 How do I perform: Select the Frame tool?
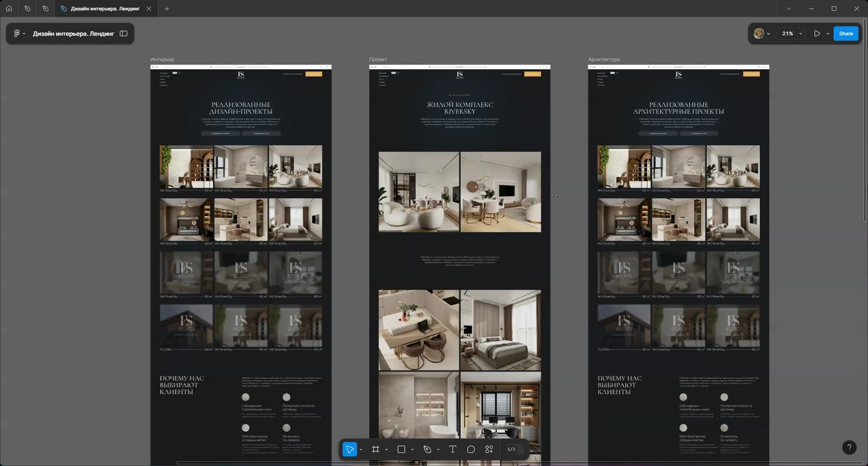tap(375, 449)
